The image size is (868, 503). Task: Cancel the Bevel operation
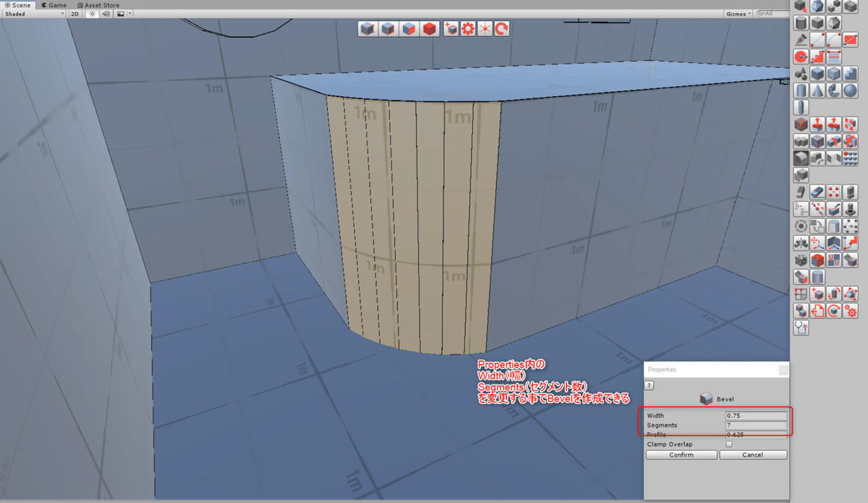753,455
